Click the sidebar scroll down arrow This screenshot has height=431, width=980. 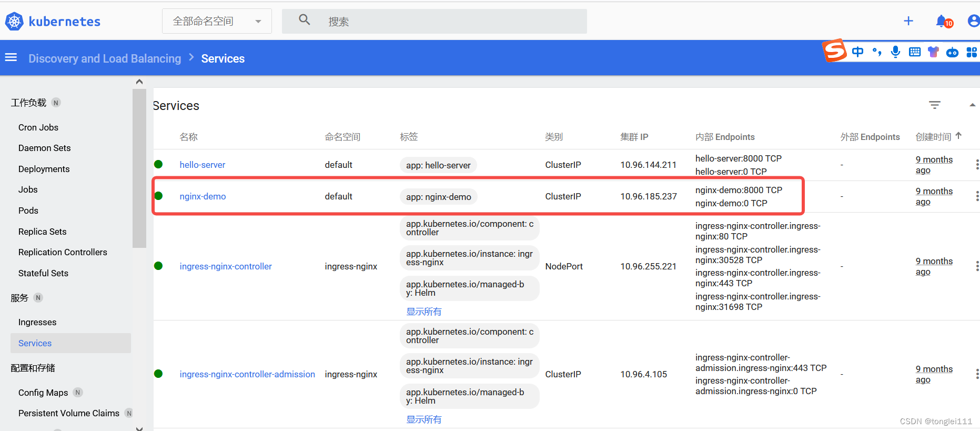click(x=139, y=428)
